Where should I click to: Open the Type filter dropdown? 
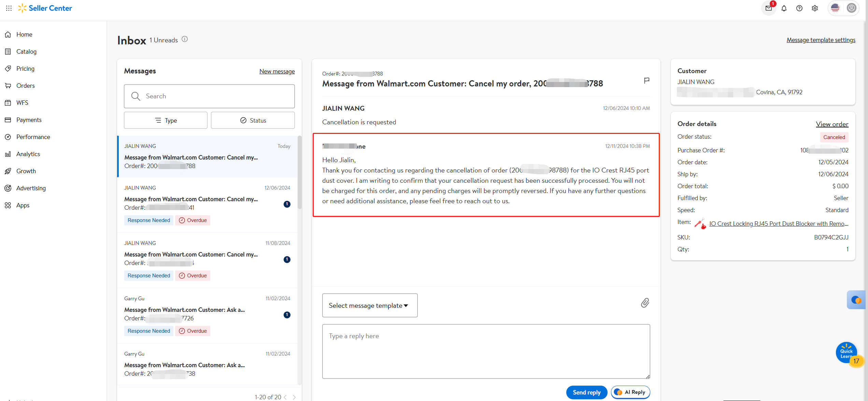tap(166, 120)
